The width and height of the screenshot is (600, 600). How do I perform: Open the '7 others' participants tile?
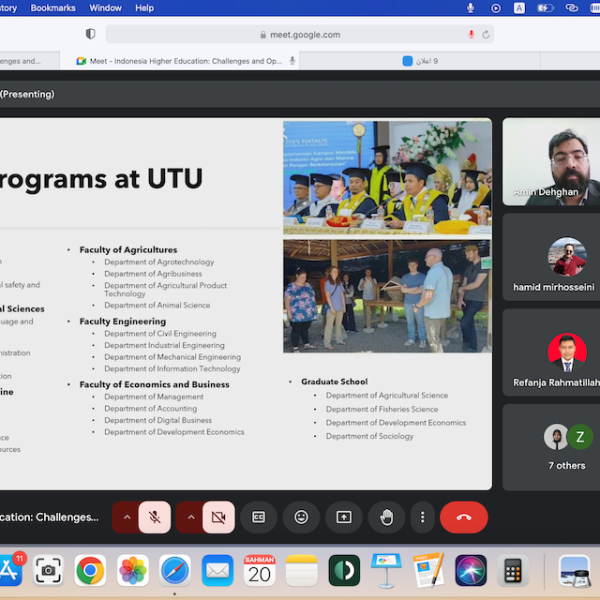[x=550, y=446]
